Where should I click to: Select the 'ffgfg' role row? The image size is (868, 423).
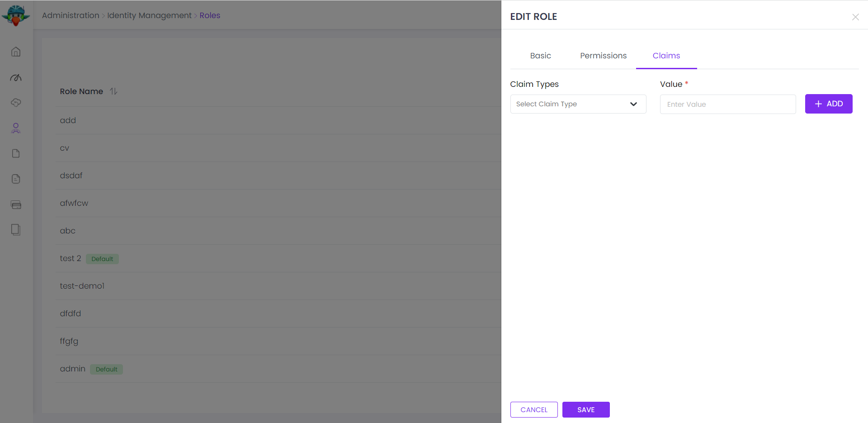click(x=278, y=341)
